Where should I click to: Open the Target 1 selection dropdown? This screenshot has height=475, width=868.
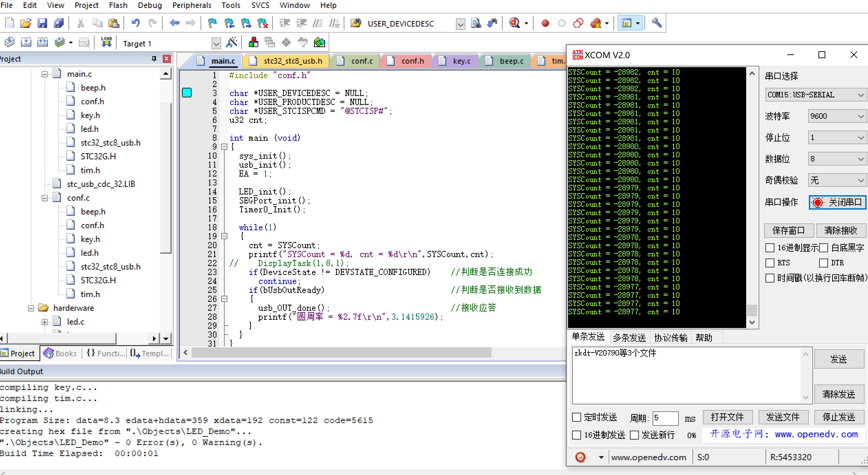coord(216,43)
